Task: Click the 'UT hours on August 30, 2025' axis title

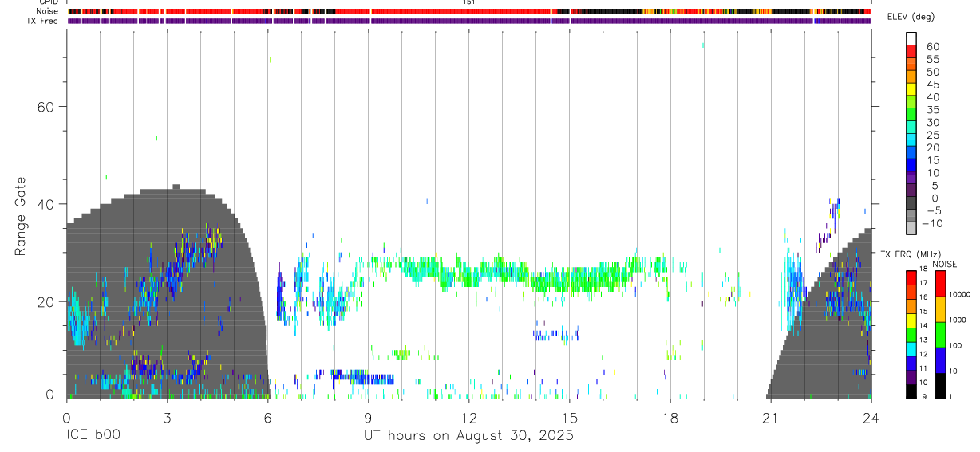Action: click(468, 436)
